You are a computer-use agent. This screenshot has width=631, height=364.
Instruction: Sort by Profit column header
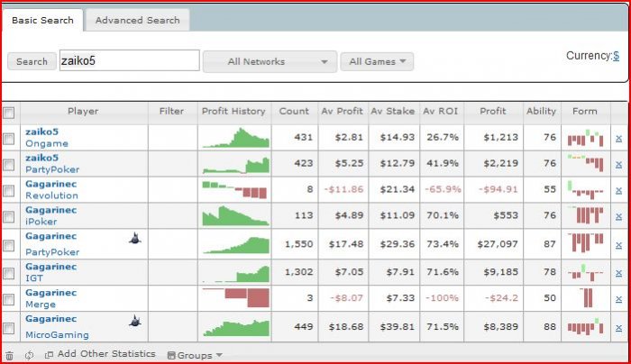pos(492,112)
